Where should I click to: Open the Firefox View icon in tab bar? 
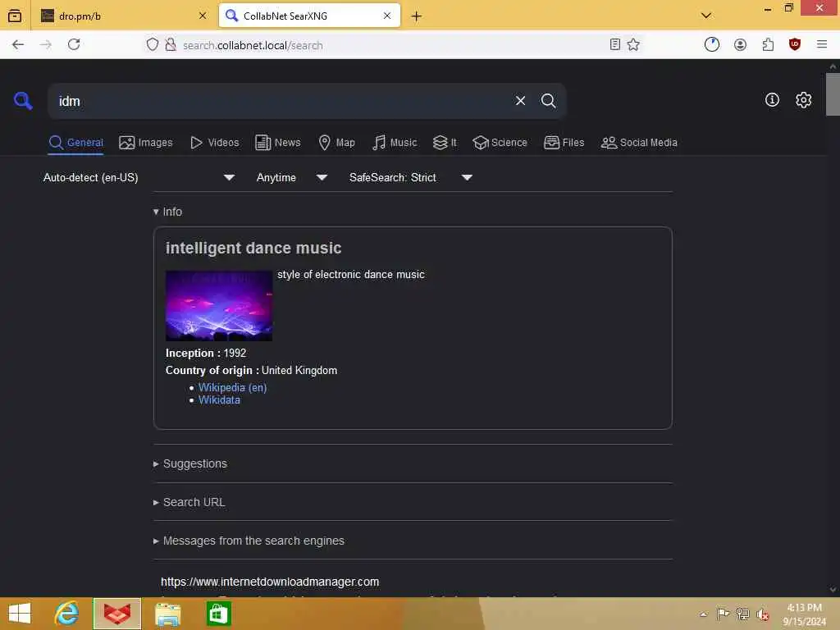tap(15, 16)
